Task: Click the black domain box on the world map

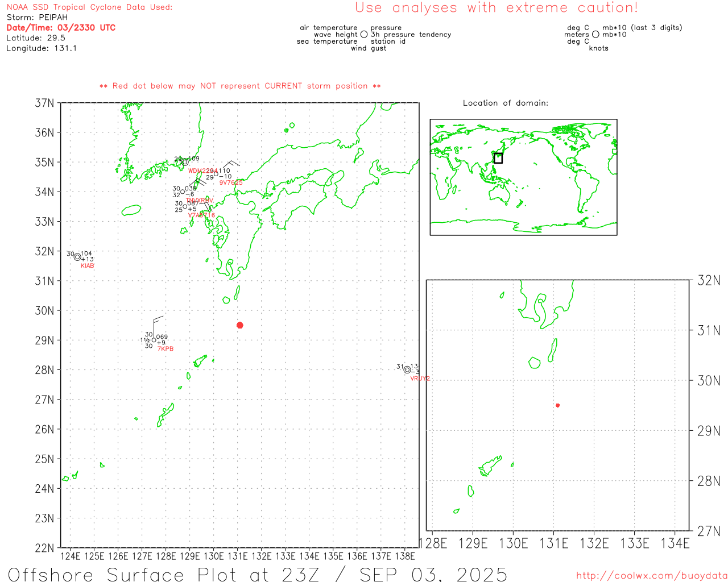Action: (498, 158)
